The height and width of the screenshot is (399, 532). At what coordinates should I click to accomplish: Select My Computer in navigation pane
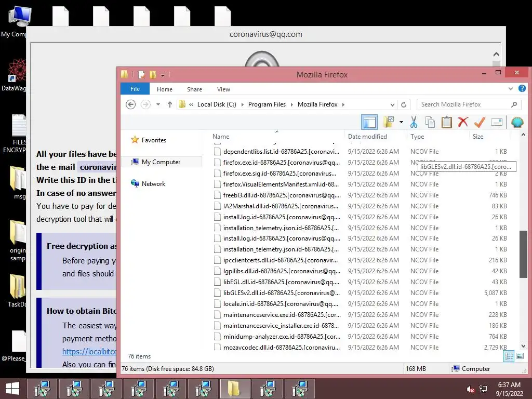(161, 162)
